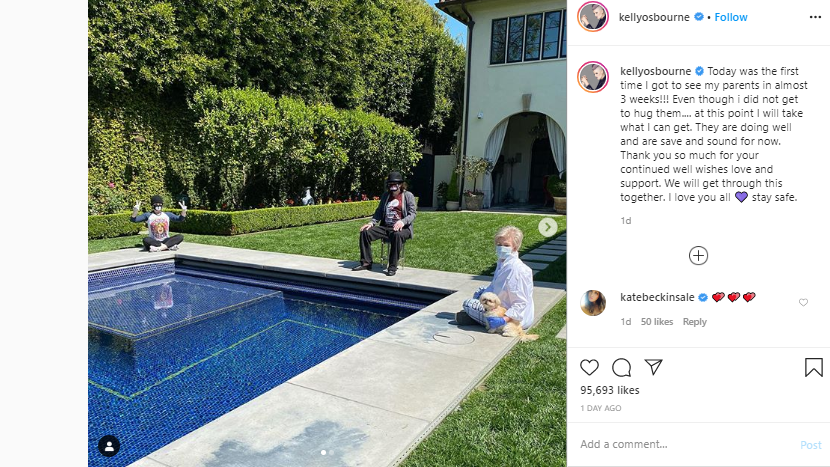This screenshot has height=467, width=830.
Task: Show tagged people icon on the photo
Action: (109, 446)
